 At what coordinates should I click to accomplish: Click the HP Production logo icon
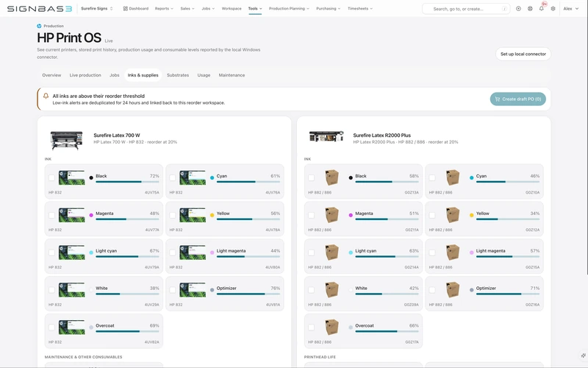tap(39, 26)
